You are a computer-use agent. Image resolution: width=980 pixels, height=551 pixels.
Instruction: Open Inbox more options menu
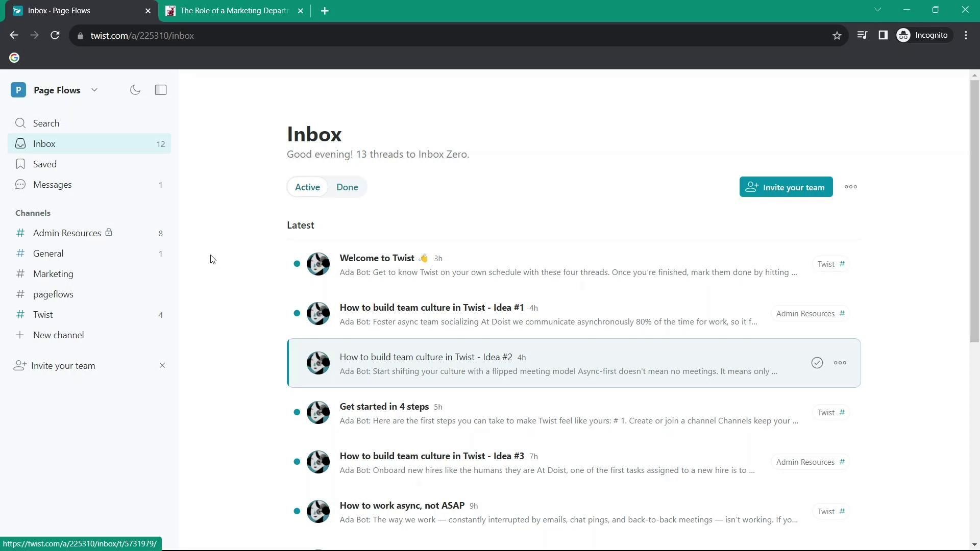point(850,187)
